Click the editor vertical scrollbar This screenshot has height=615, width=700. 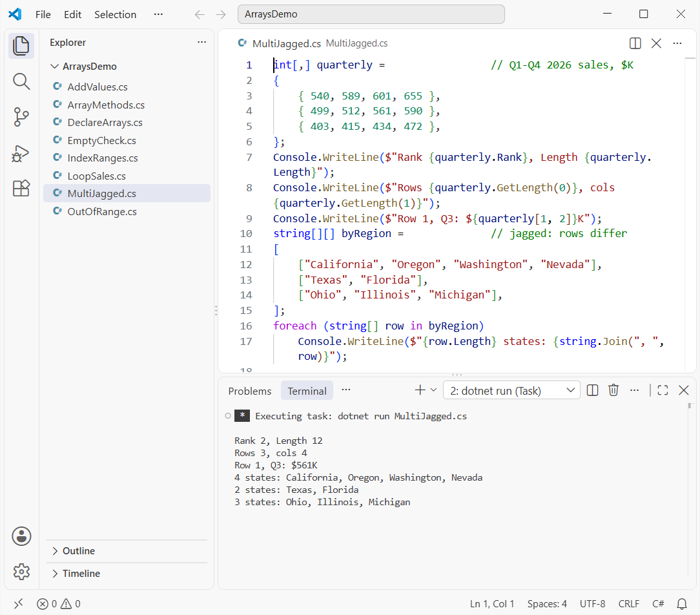[690, 214]
